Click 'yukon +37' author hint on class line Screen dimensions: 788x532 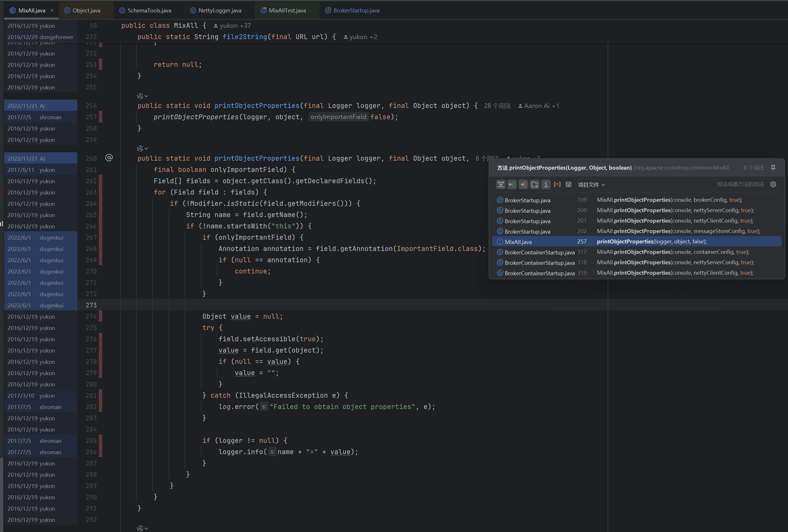232,26
